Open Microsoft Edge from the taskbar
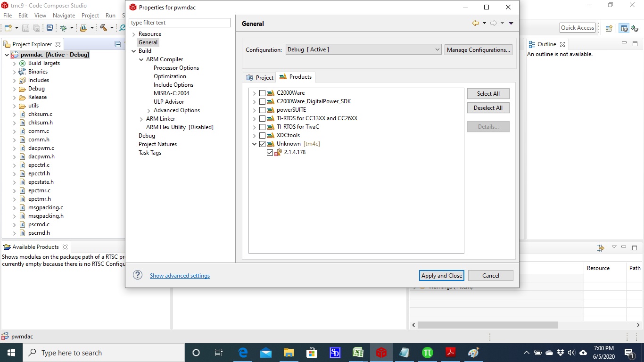Viewport: 644px width, 362px height. [243, 353]
